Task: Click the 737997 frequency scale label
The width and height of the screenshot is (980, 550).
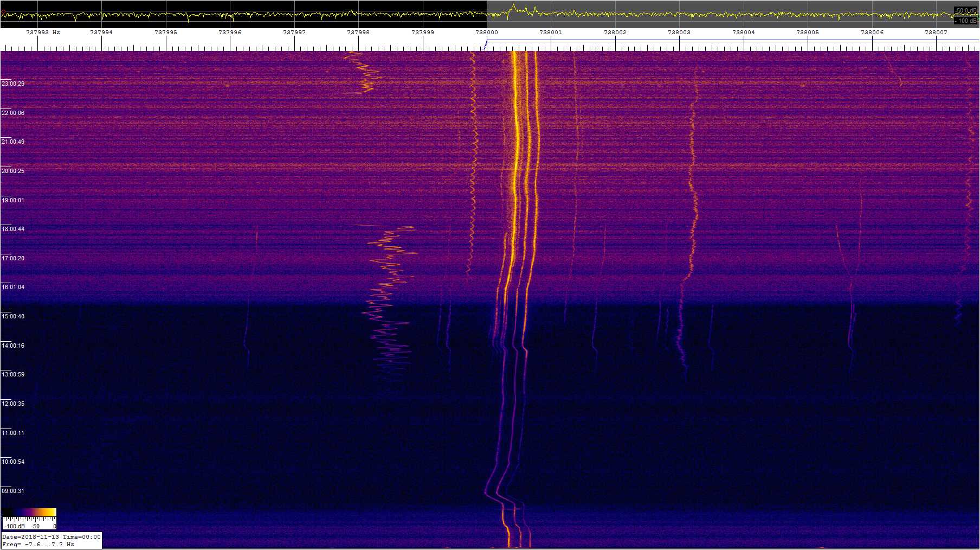Action: tap(294, 33)
